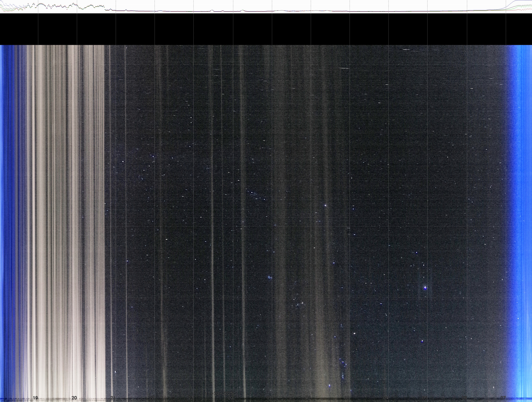Image resolution: width=532 pixels, height=402 pixels.
Task: Select the 01 hour marker
Action: (x=269, y=398)
